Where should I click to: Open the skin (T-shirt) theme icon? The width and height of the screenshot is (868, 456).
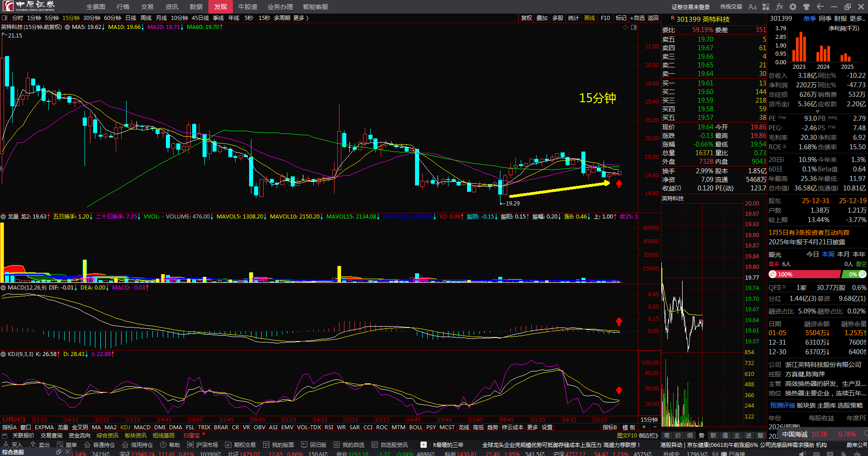(807, 7)
